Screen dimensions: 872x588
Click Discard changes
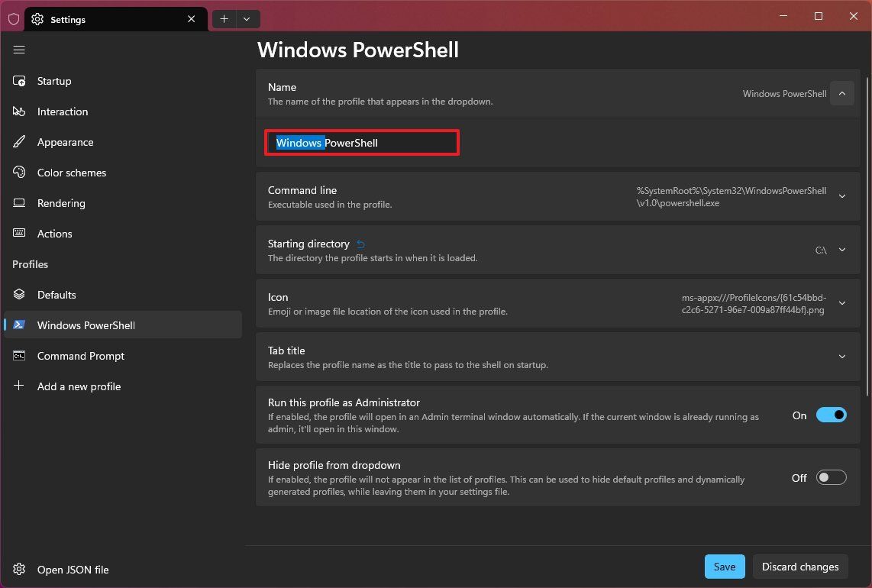pyautogui.click(x=800, y=567)
